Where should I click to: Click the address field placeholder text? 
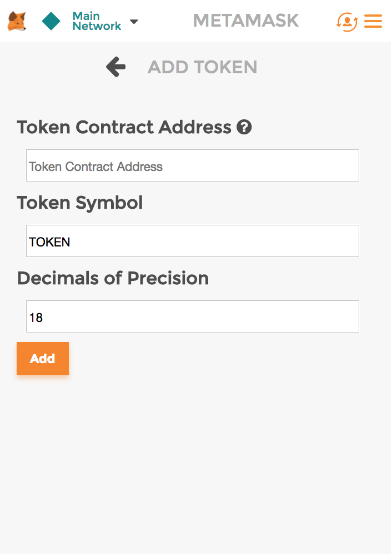pyautogui.click(x=96, y=167)
